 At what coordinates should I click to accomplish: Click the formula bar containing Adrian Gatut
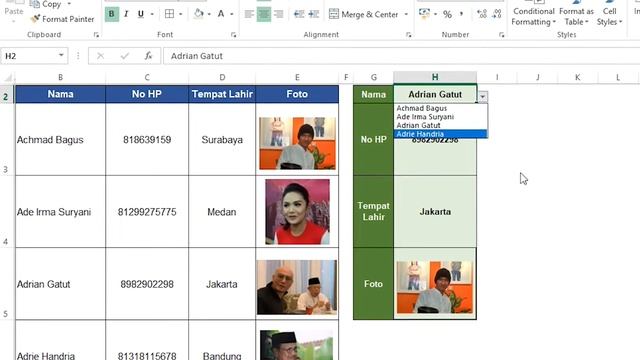pos(401,56)
